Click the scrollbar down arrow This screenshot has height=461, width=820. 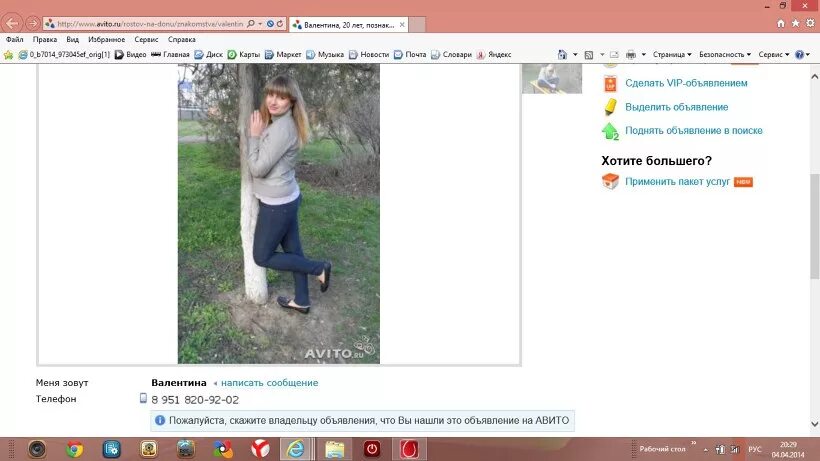pos(814,424)
